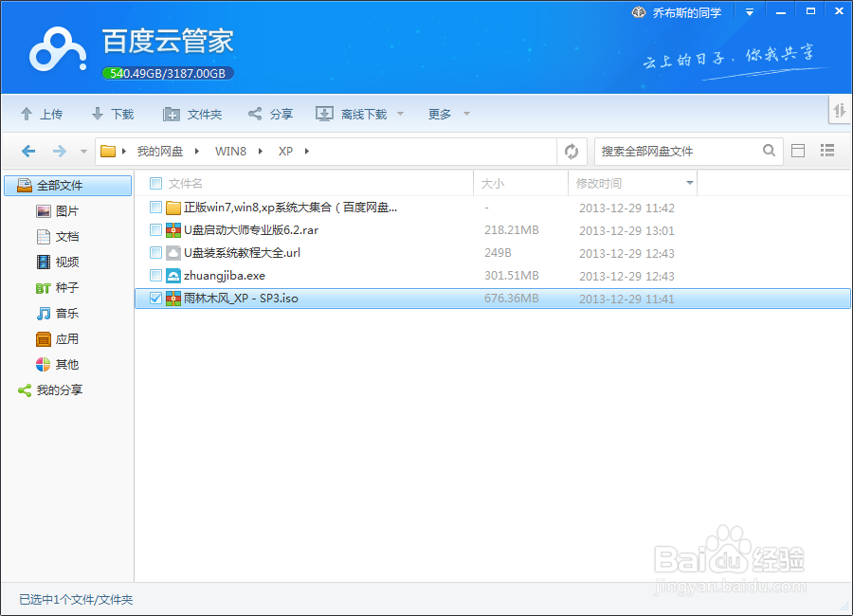Click the 应用 apps category icon

point(44,339)
